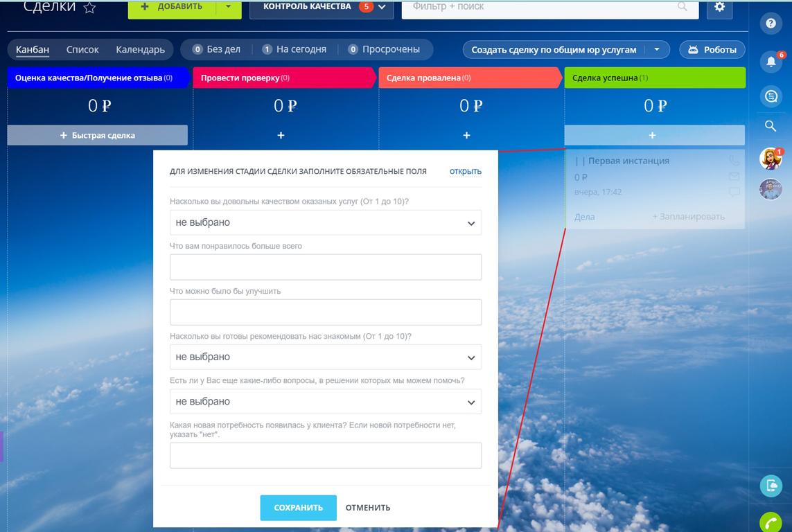Switch to Список view
The height and width of the screenshot is (532, 792).
[82, 49]
